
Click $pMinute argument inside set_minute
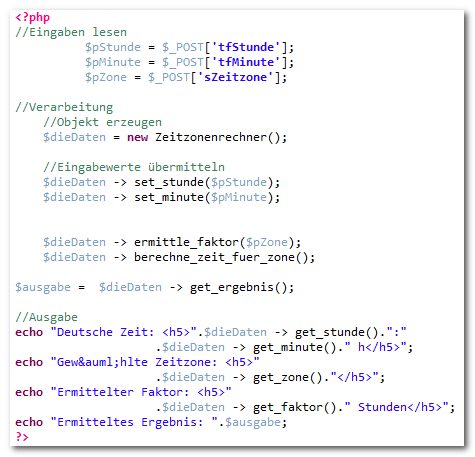(x=239, y=197)
